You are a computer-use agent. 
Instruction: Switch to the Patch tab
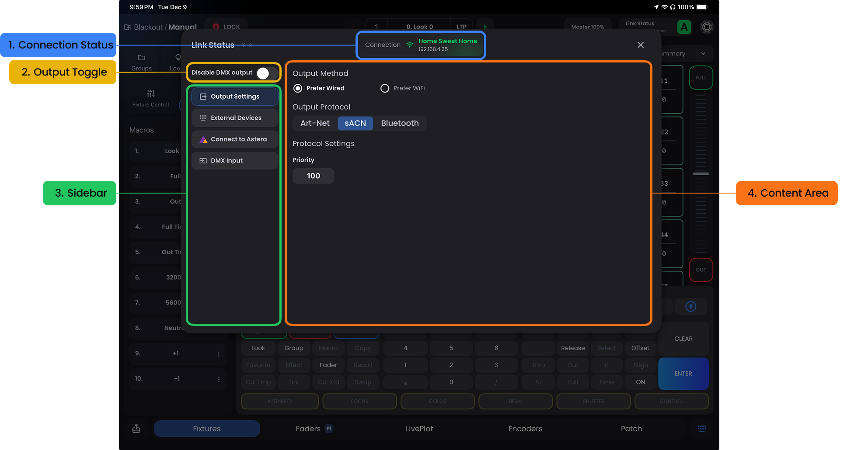pyautogui.click(x=631, y=429)
